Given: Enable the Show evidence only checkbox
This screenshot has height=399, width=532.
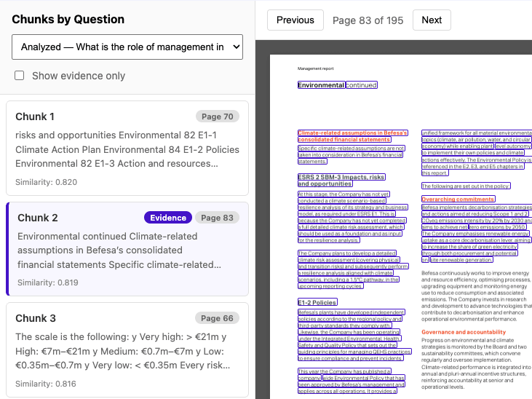Looking at the screenshot, I should [x=20, y=76].
